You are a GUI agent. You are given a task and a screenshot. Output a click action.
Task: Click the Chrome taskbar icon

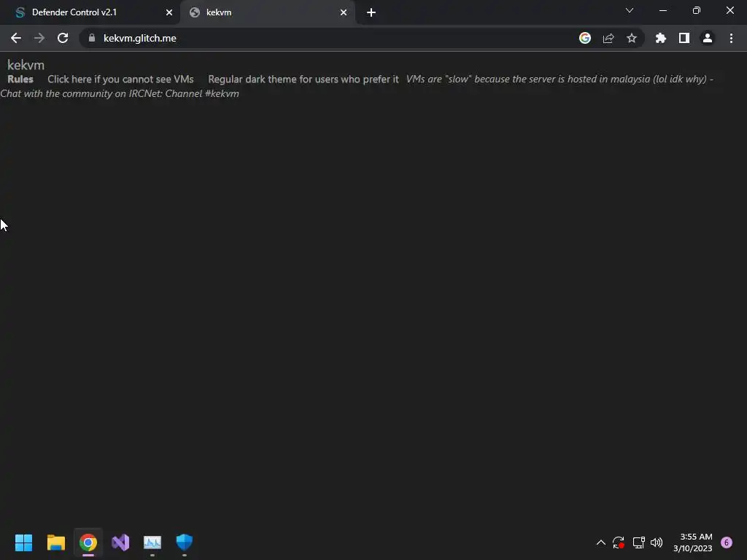[88, 542]
